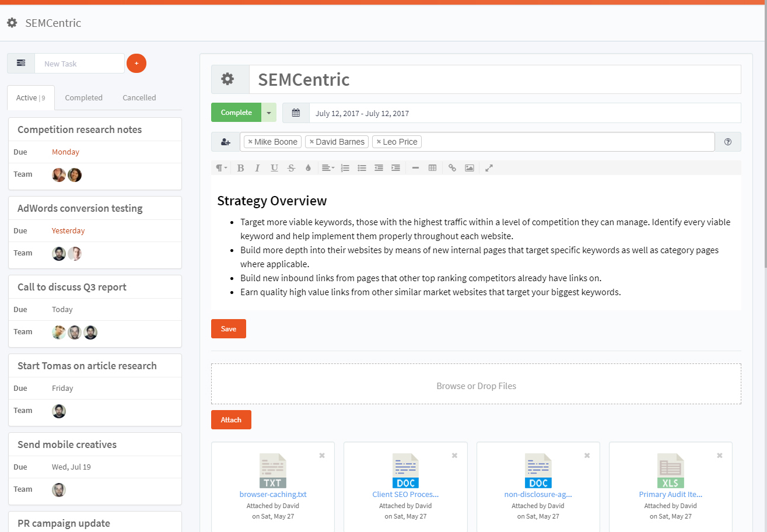Save the strategy overview notes

click(x=229, y=328)
